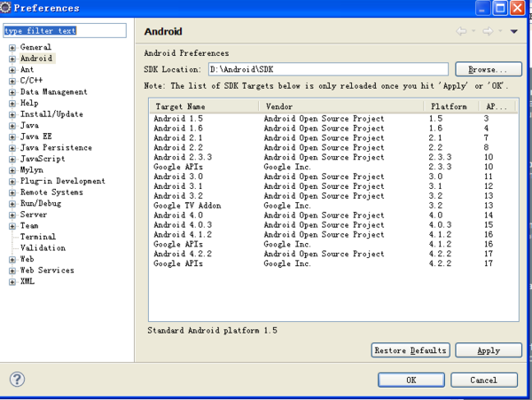Select Terminal in preferences tree
This screenshot has height=400, width=532.
pos(38,237)
